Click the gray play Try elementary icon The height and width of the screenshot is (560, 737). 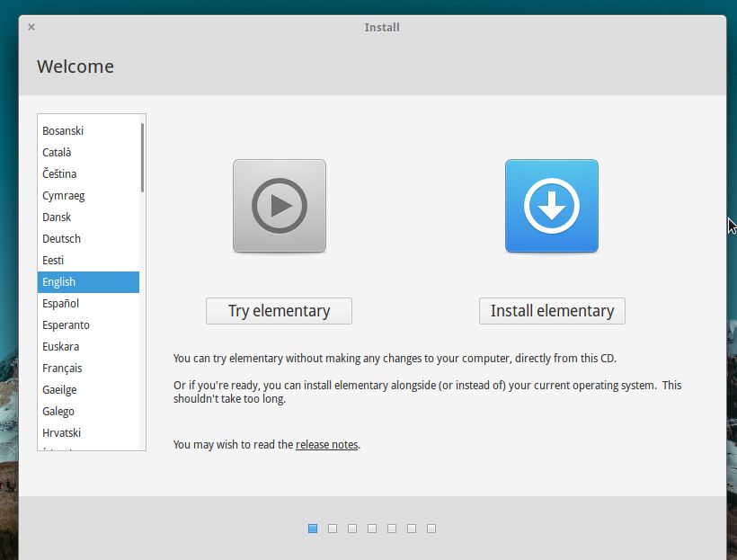point(280,206)
